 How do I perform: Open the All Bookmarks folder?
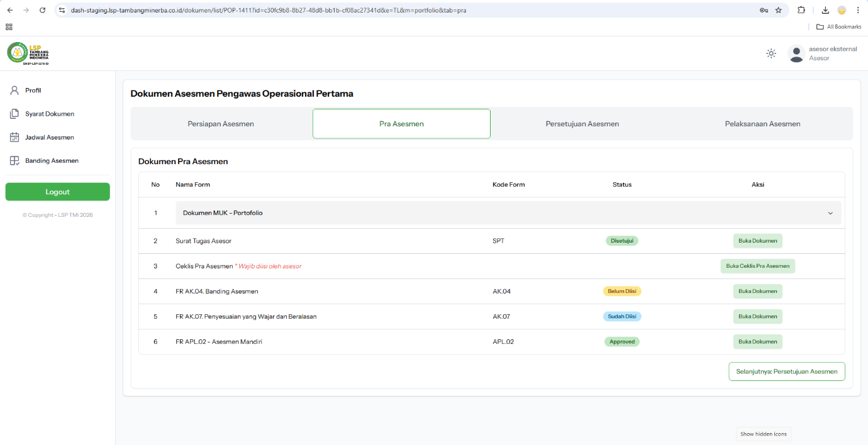(x=838, y=27)
